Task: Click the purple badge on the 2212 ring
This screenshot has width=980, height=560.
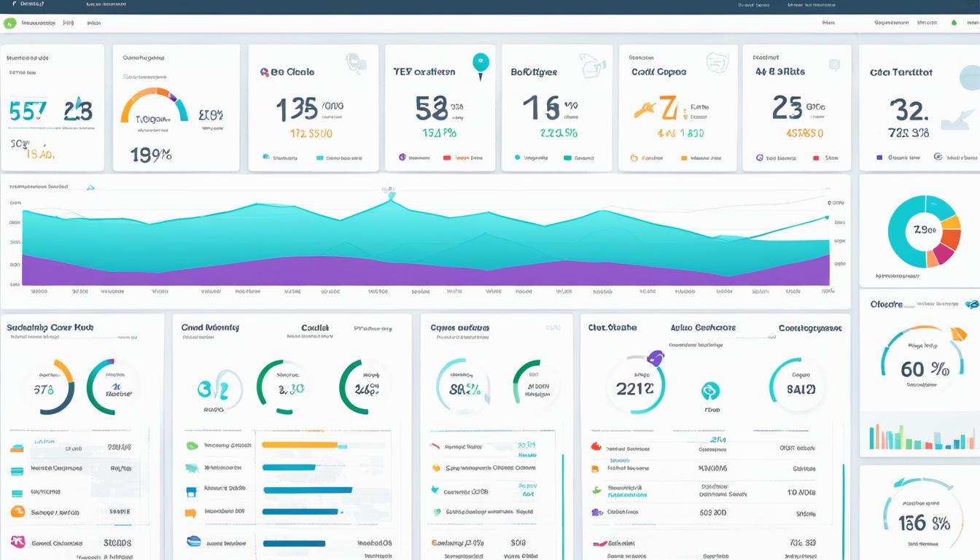Action: (x=656, y=357)
